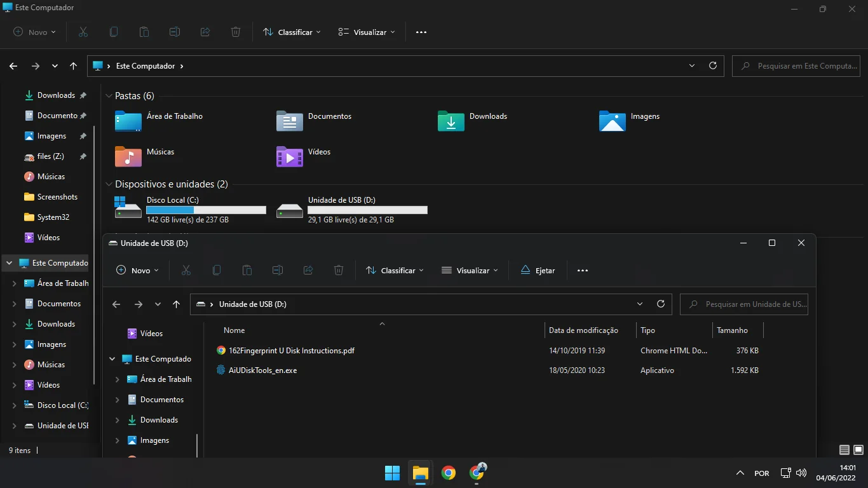Viewport: 868px width, 488px height.
Task: Show recent locations dropdown in Este Computador window
Action: [x=55, y=65]
